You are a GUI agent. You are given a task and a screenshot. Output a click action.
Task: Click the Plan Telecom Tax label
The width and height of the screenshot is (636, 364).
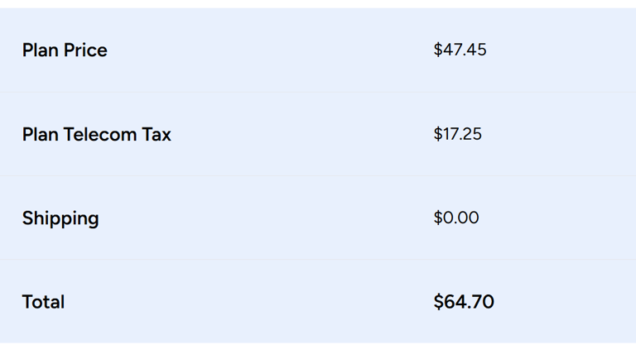click(x=97, y=135)
